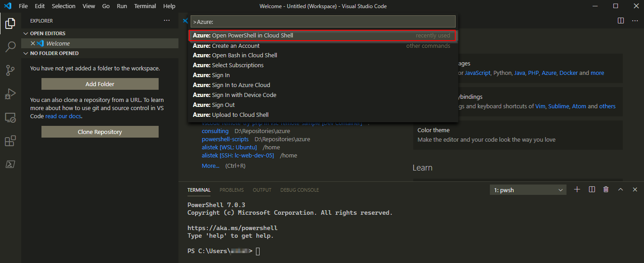The height and width of the screenshot is (263, 644).
Task: Close the Welcome editor in Open Editors
Action: pyautogui.click(x=33, y=43)
